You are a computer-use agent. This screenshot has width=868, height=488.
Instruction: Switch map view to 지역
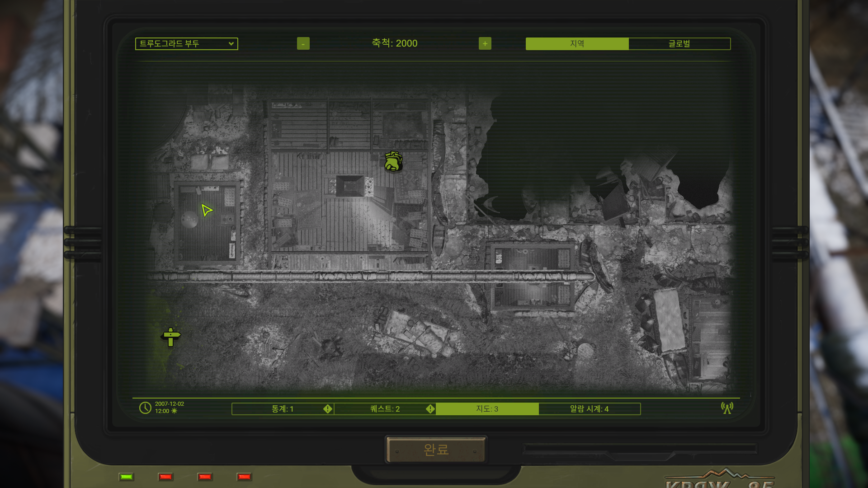577,44
